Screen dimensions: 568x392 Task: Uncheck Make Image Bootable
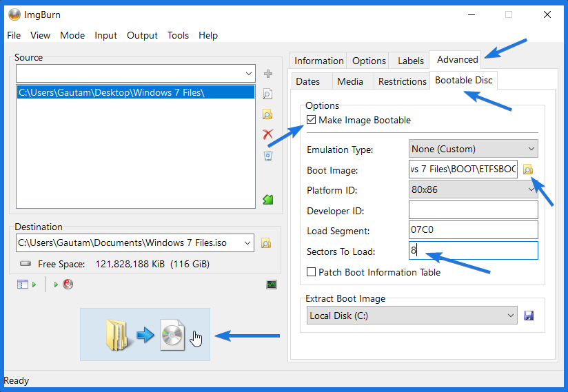click(311, 119)
